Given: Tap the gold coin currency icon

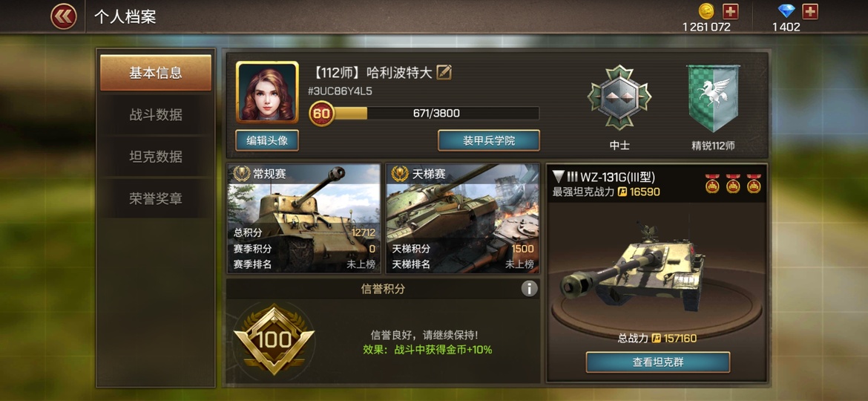Looking at the screenshot, I should pos(706,11).
